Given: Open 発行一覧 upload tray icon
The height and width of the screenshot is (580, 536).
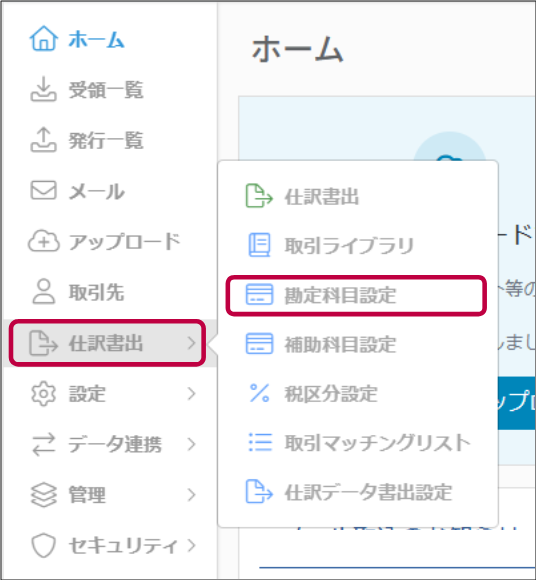Looking at the screenshot, I should pos(44,140).
